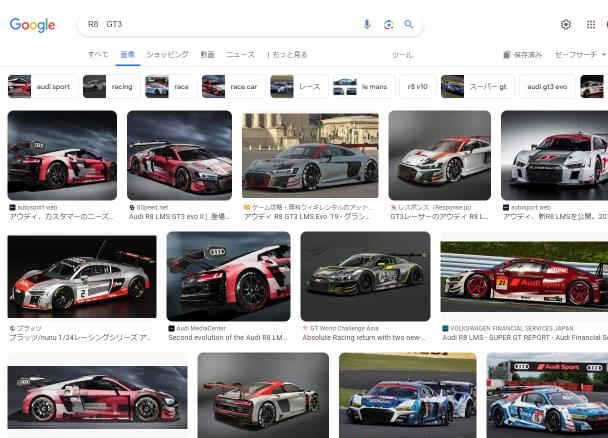The image size is (608, 438).
Task: Click the Google logo
Action: click(32, 25)
